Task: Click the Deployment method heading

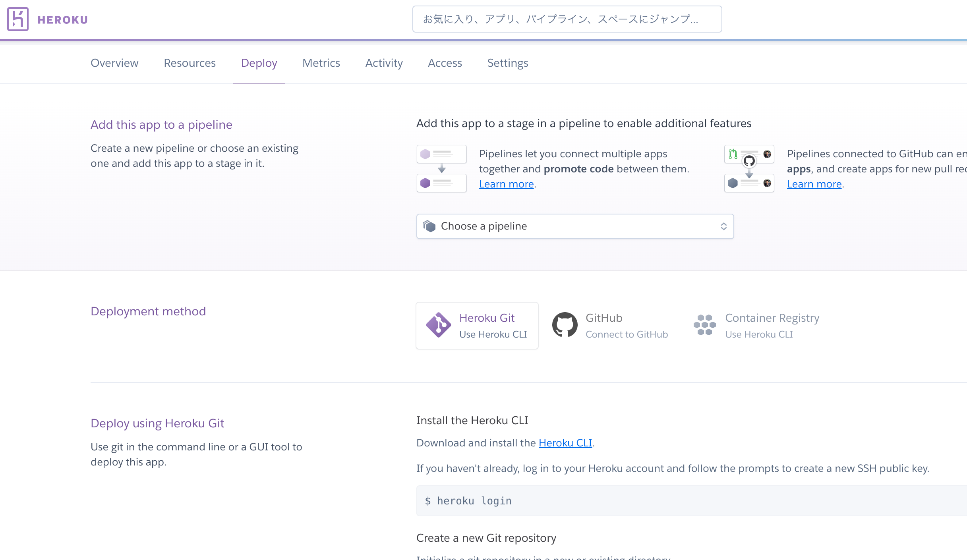Action: (x=148, y=311)
